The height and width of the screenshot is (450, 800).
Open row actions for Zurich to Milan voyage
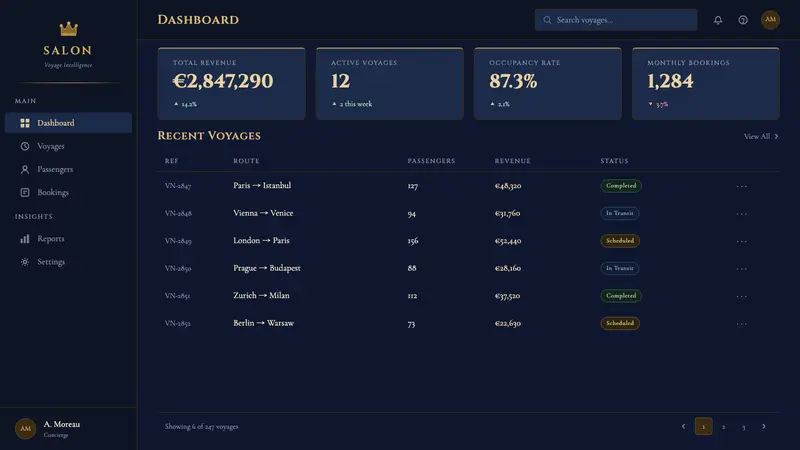tap(741, 296)
